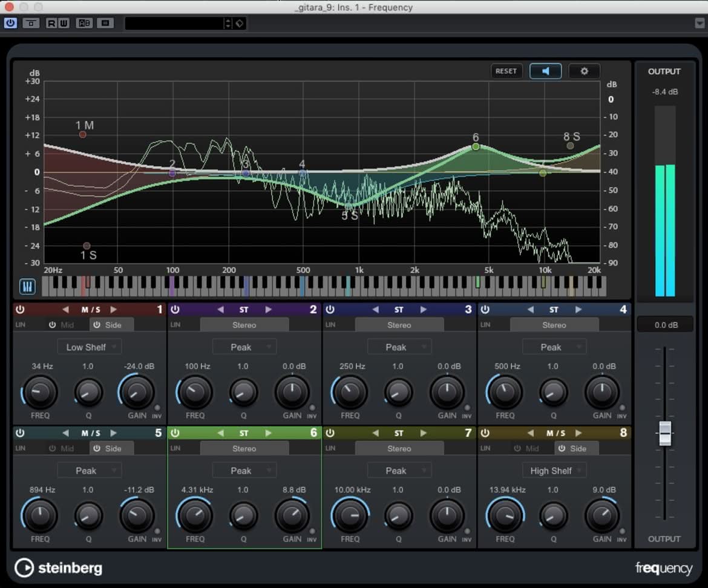Click the Read automation R button
The image size is (708, 588).
click(51, 23)
